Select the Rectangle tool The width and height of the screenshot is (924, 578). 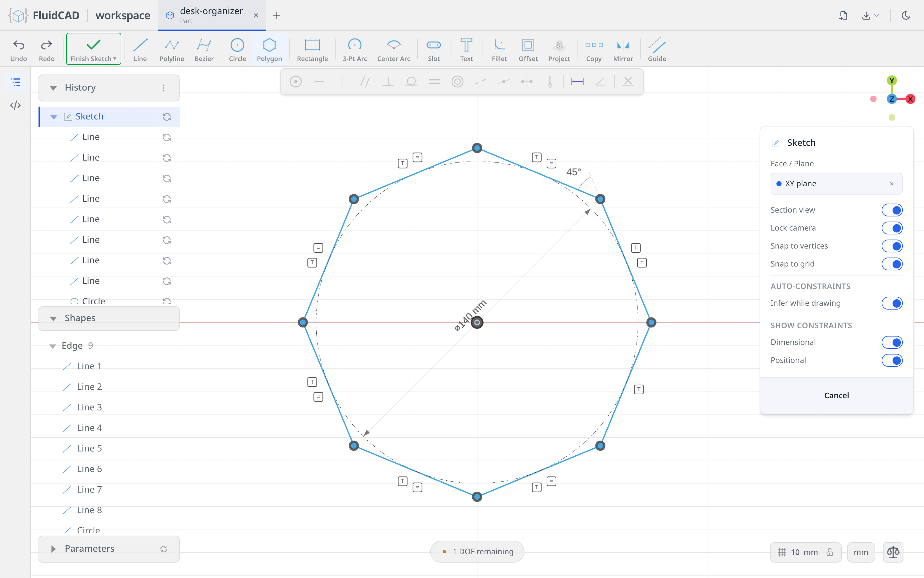point(312,50)
